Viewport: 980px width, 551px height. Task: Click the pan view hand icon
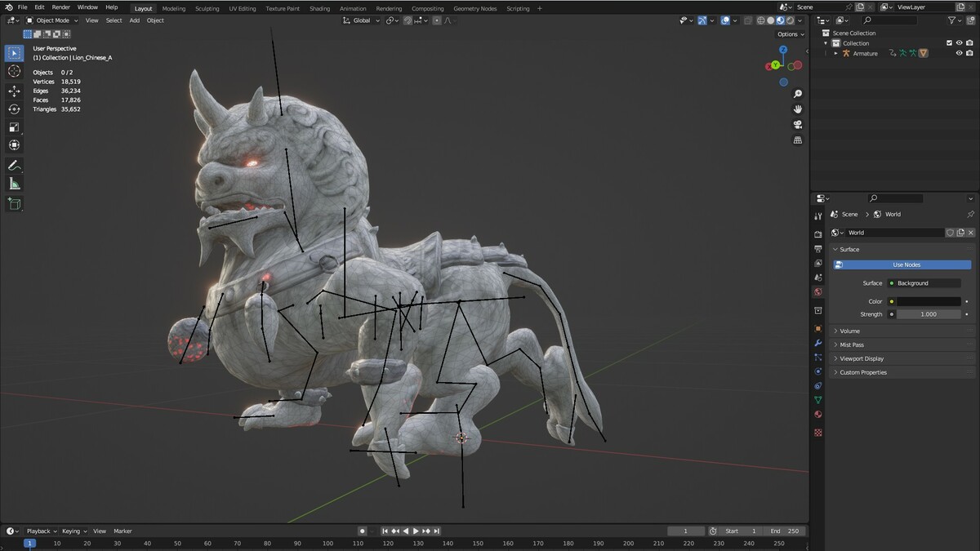[798, 109]
